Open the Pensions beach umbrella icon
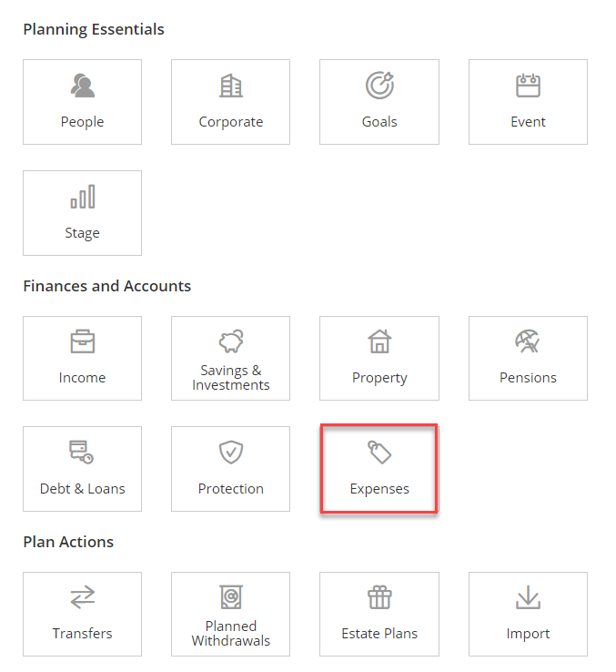The image size is (616, 672). point(528,341)
